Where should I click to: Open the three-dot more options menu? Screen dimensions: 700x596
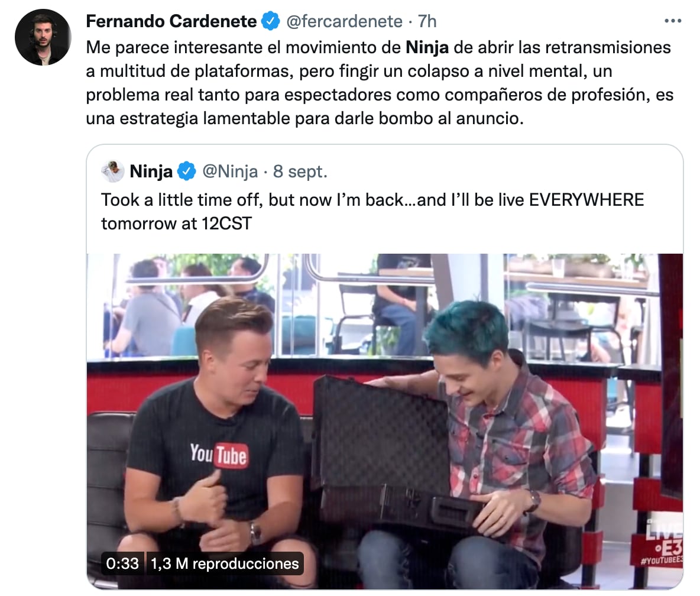tap(673, 21)
